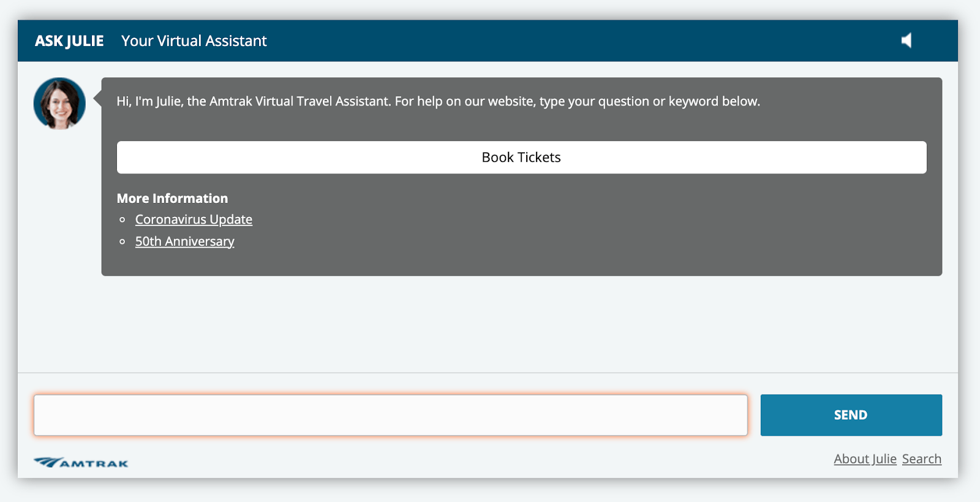Select the bullet icon beside Coronavirus Update
This screenshot has height=502, width=980.
coord(123,221)
